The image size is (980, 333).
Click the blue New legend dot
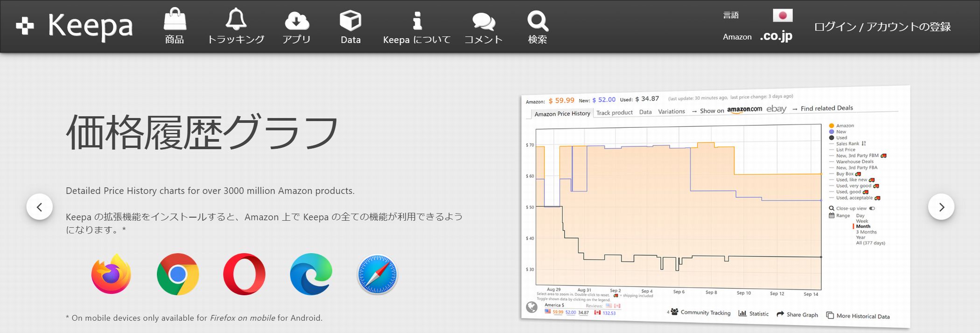[832, 132]
